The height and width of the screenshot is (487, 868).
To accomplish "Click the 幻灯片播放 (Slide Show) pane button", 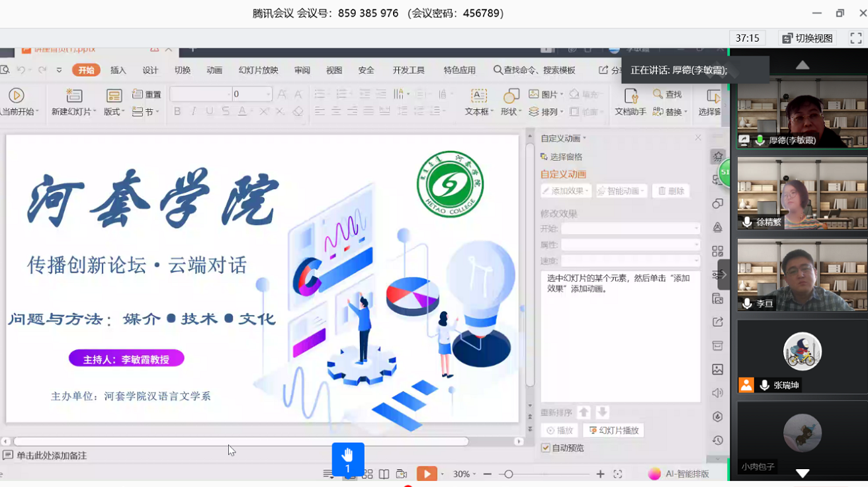I will 613,430.
